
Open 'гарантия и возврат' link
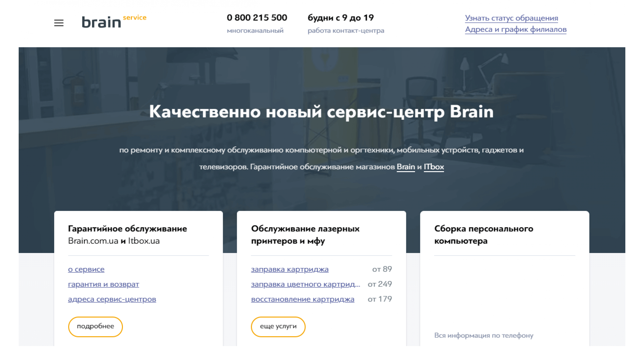(x=104, y=284)
